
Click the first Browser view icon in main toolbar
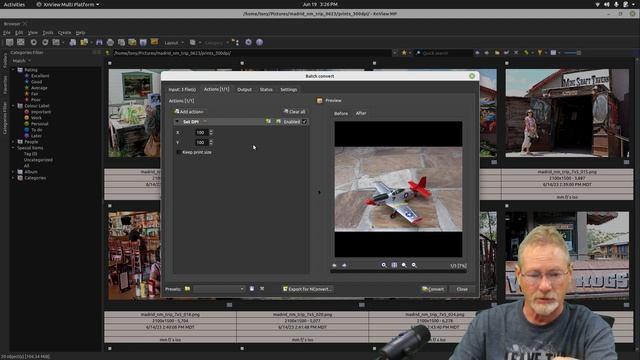9,42
